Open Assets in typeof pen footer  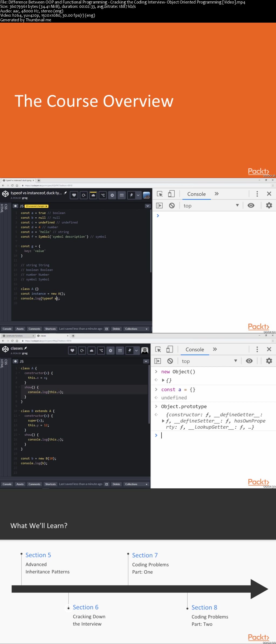click(x=20, y=329)
